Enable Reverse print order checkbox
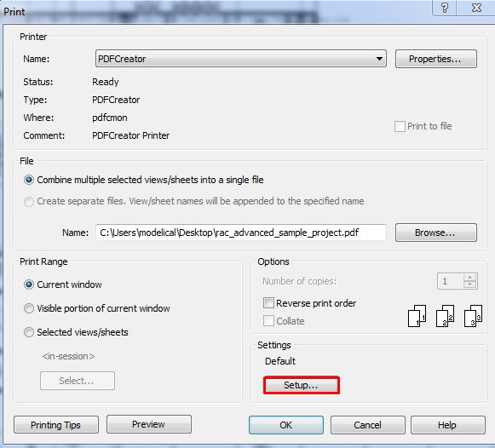The image size is (495, 448). (268, 303)
